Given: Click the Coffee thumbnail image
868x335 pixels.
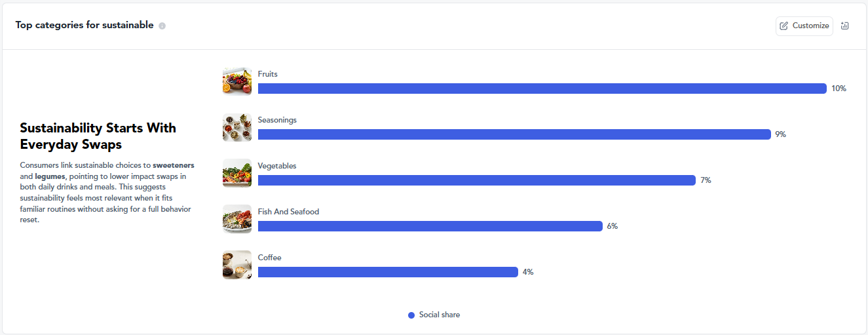Looking at the screenshot, I should click(x=236, y=265).
